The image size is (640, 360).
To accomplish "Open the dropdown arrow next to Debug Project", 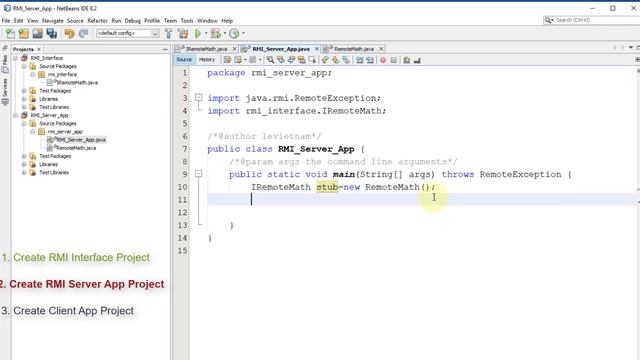I will click(224, 33).
